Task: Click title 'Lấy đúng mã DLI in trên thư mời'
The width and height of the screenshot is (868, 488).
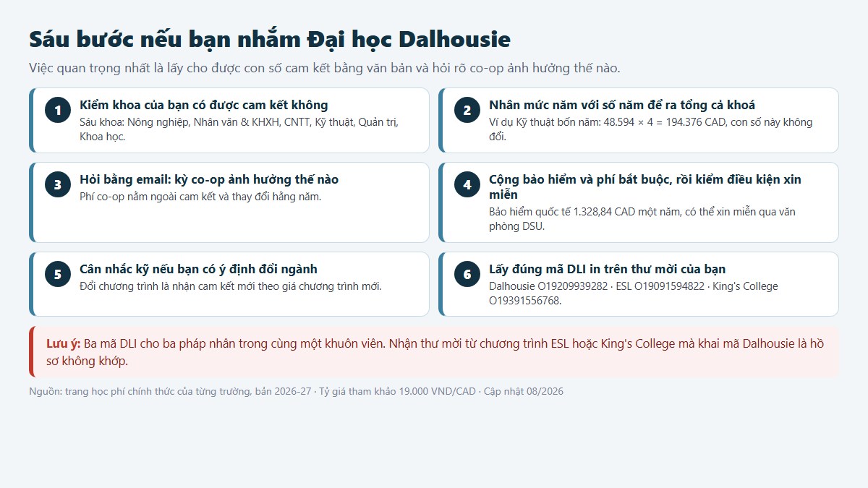Action: [608, 269]
